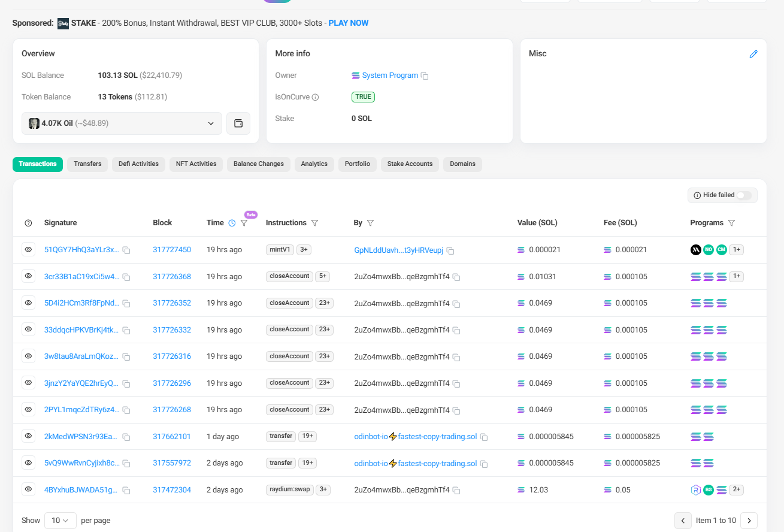Viewport: 784px width, 532px height.
Task: Click the clock icon beside Time header
Action: point(232,223)
